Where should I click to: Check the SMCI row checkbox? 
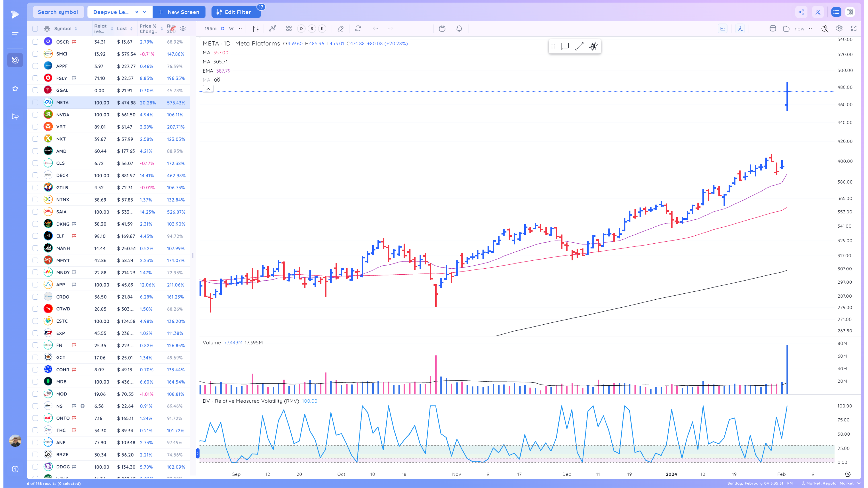click(x=35, y=54)
